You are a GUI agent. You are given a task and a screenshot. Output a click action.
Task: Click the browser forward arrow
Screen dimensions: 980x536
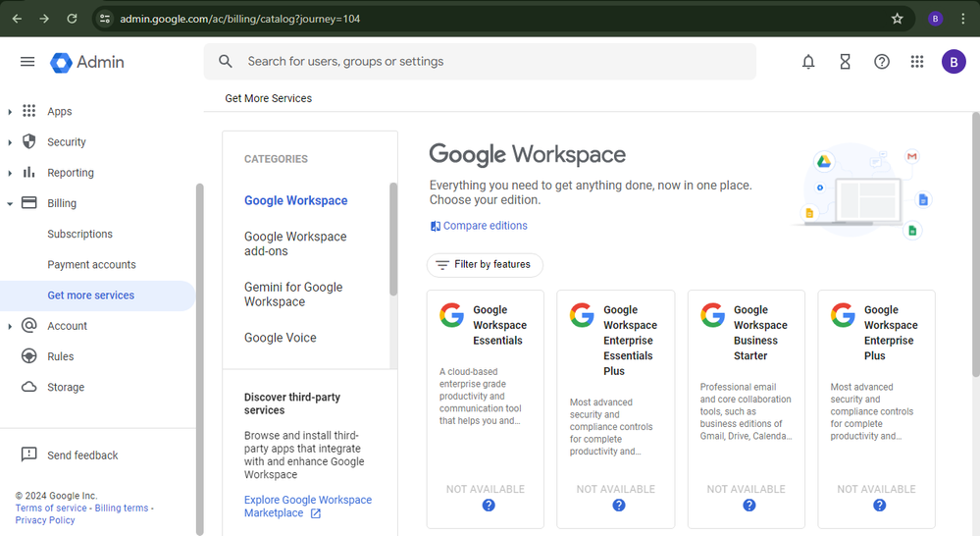click(44, 19)
